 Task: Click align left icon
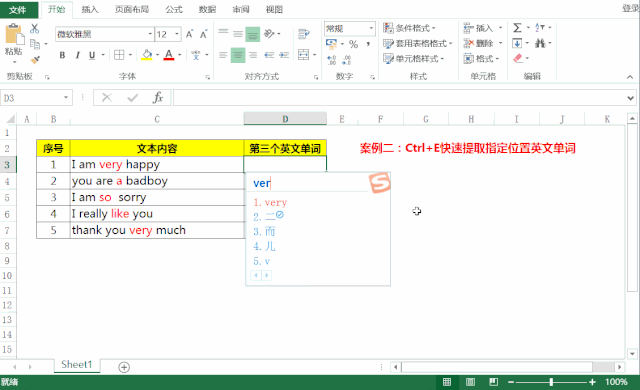tap(223, 55)
